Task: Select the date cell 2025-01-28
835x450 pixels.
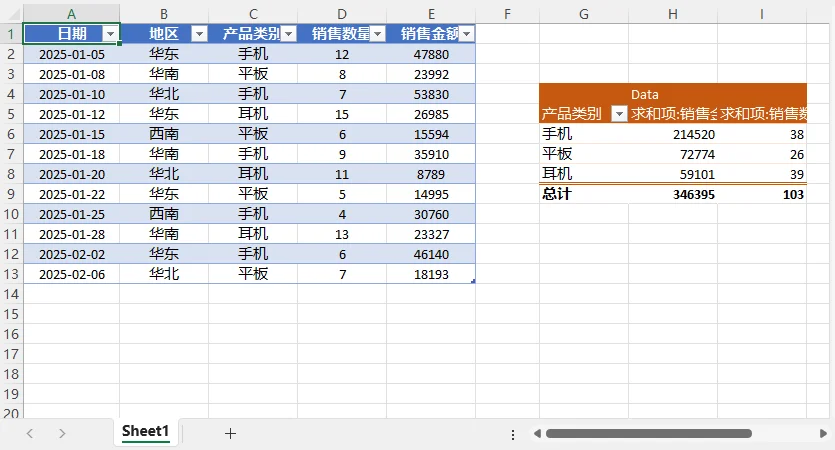Action: 72,234
